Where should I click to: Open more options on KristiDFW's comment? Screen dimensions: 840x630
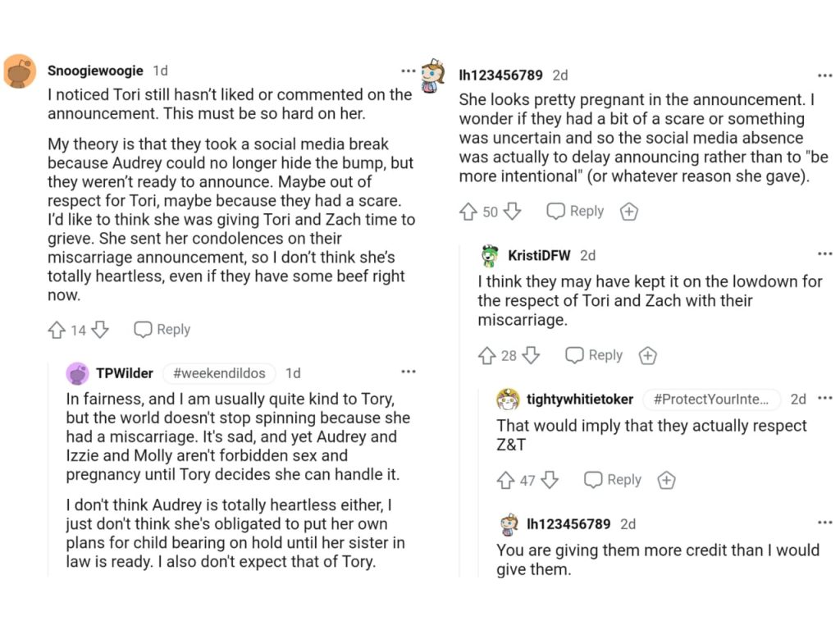click(824, 254)
